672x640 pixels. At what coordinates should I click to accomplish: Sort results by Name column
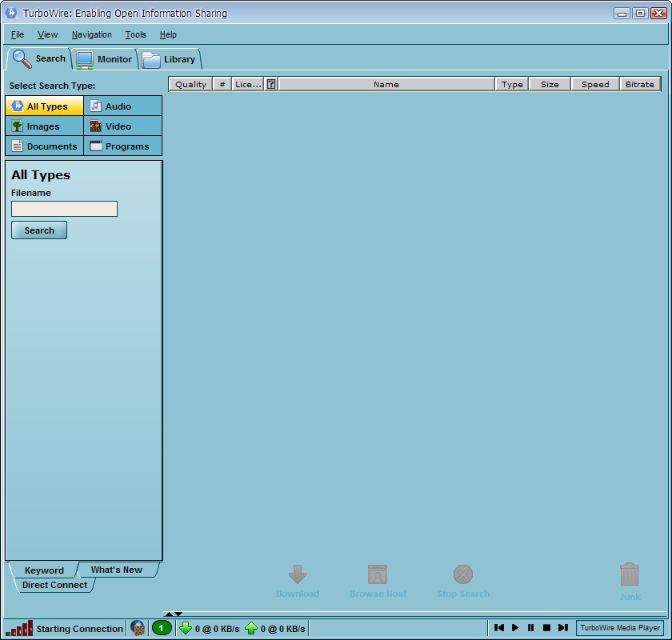tap(386, 85)
